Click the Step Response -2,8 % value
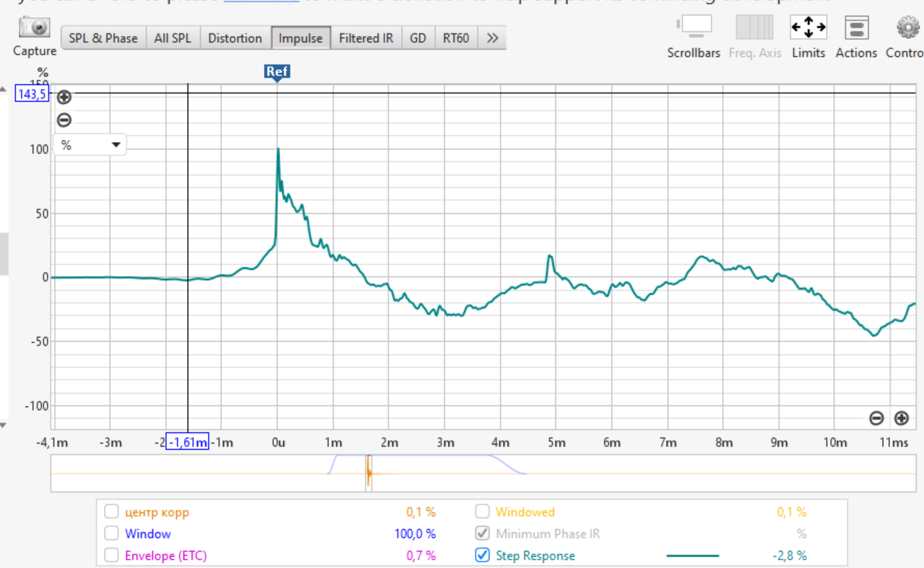Image resolution: width=924 pixels, height=568 pixels. click(790, 556)
